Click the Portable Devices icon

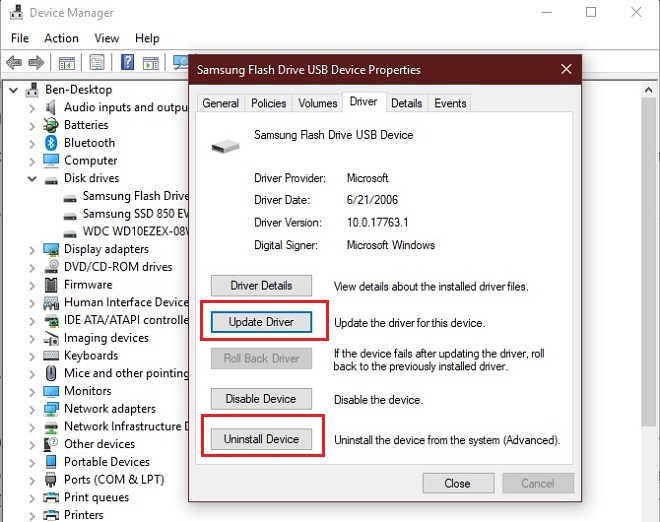51,462
